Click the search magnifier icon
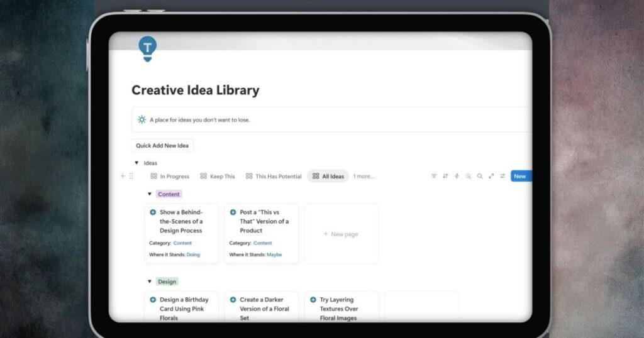644x338 pixels. click(x=479, y=177)
